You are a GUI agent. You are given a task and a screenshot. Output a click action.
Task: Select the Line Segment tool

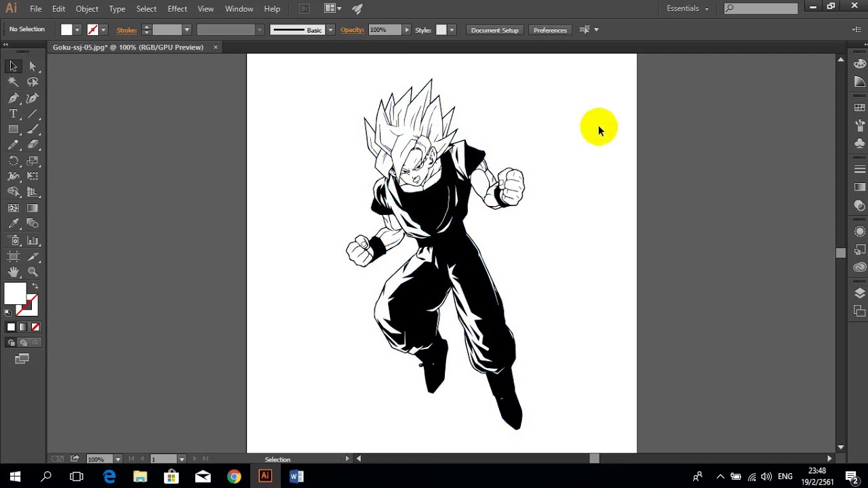pyautogui.click(x=33, y=114)
